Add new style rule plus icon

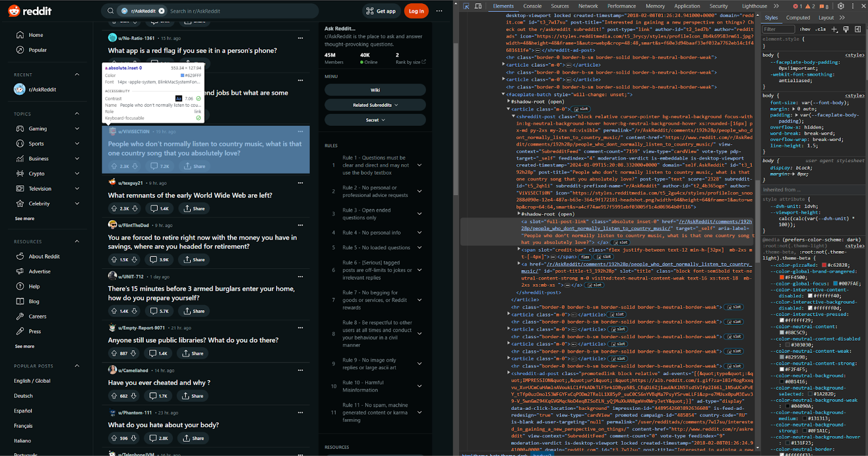(x=834, y=29)
